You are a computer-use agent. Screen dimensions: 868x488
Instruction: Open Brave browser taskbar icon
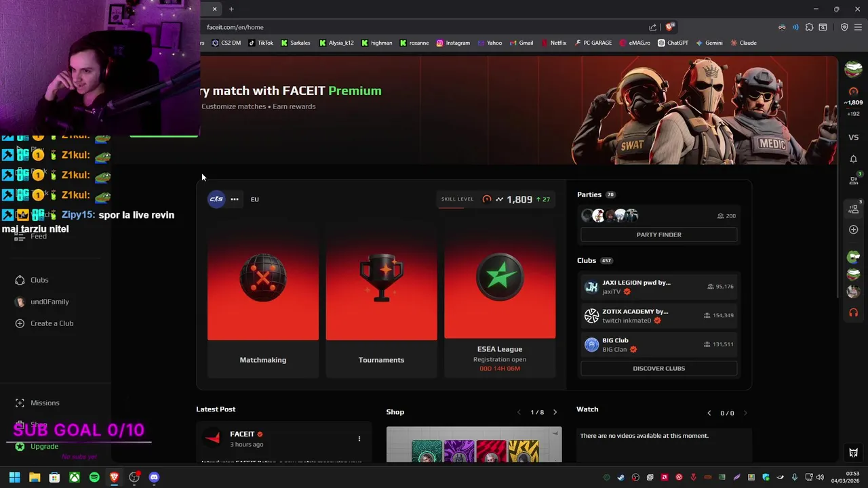(x=114, y=477)
